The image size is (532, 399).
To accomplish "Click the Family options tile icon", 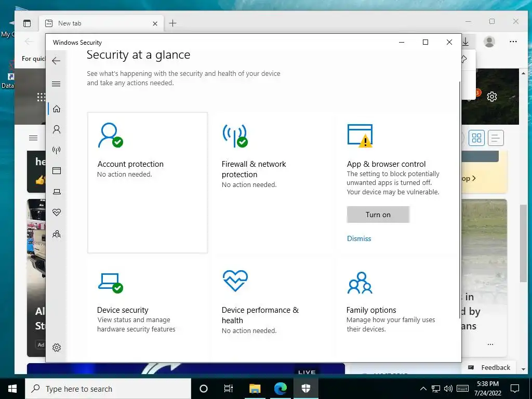I will [360, 283].
